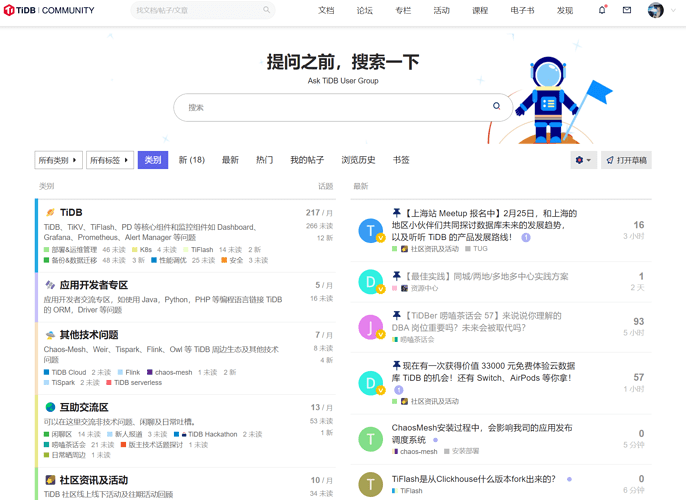This screenshot has width=686, height=500.
Task: Open the chaos-mesh subcategory under 其他技术问题
Action: (174, 372)
